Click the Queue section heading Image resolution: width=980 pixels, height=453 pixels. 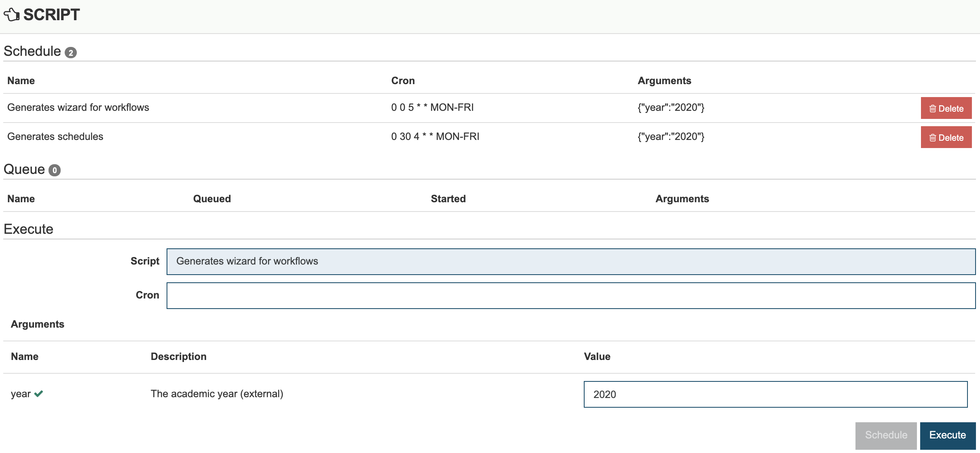point(24,169)
